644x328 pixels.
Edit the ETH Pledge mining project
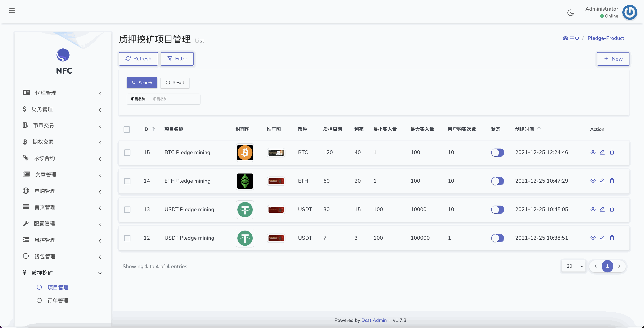click(602, 181)
